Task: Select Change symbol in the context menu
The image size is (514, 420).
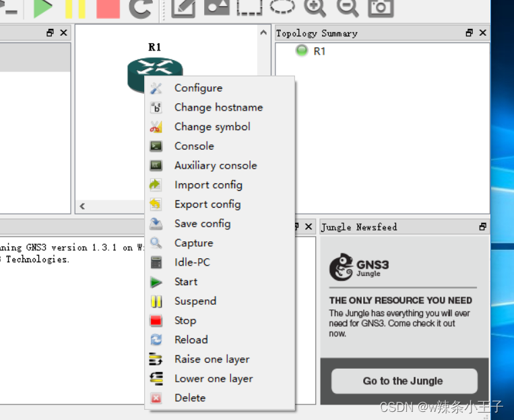Action: tap(220, 127)
